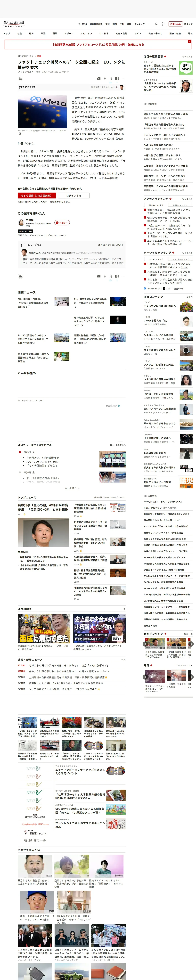Open SHEIN related news thumbnail
Screen dimensions: 196x980
tap(61, 302)
